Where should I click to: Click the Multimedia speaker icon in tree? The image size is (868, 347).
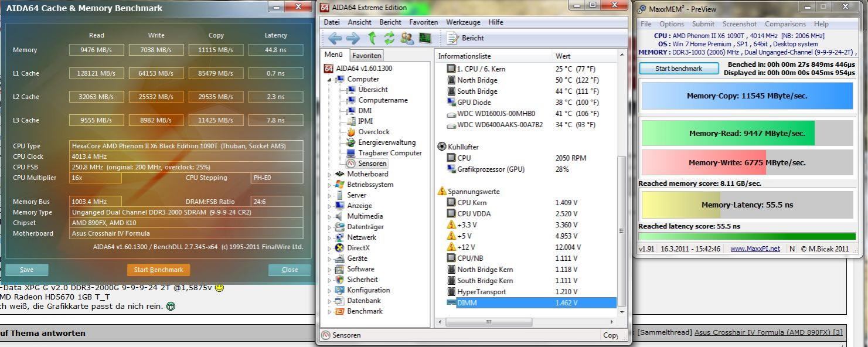pyautogui.click(x=339, y=216)
